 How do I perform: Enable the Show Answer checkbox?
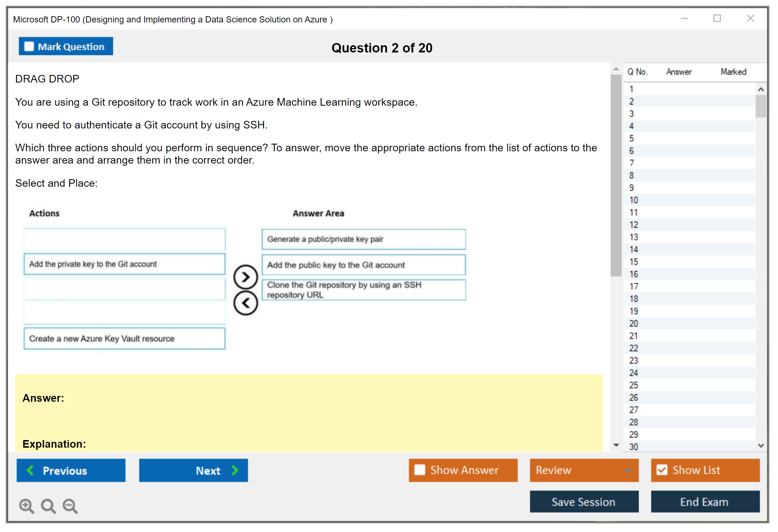tap(420, 470)
